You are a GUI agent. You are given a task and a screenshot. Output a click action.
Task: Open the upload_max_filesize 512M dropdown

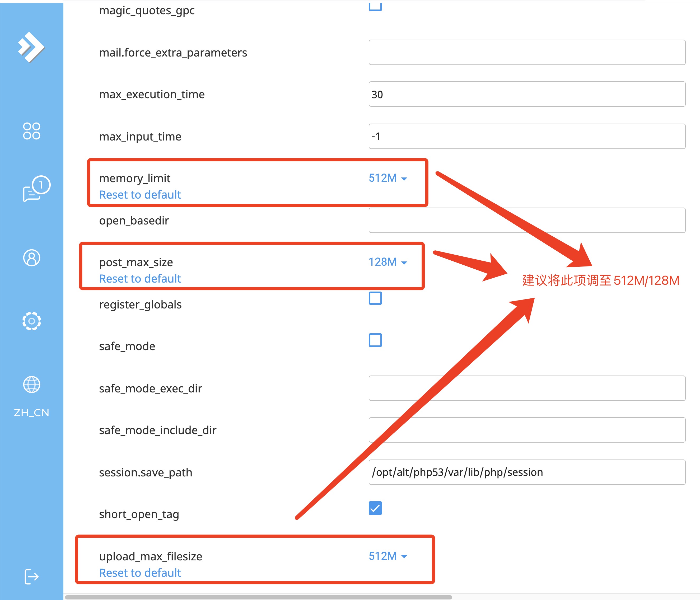(388, 556)
